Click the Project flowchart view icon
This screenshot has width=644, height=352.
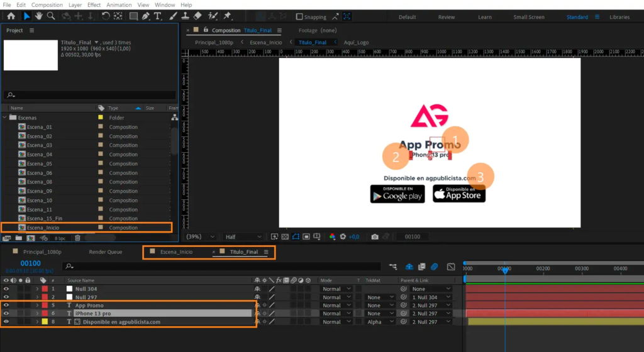click(x=175, y=118)
